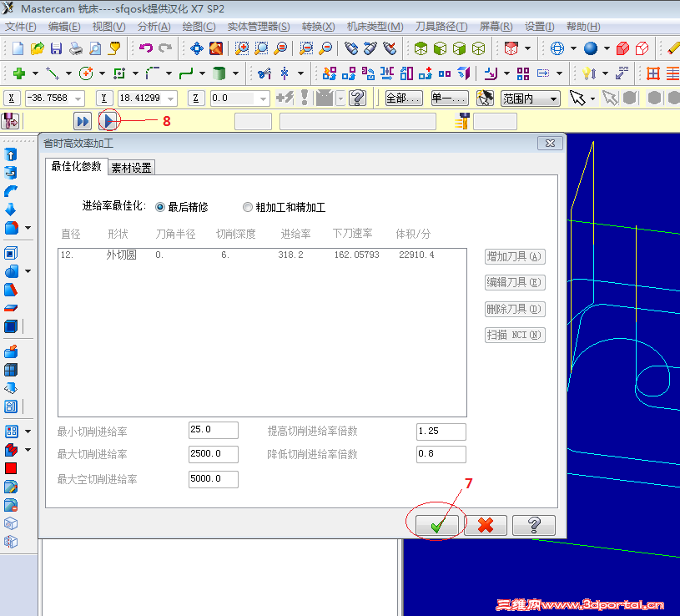Cancel with the red X button
Screen dimensions: 680x616
click(x=486, y=525)
